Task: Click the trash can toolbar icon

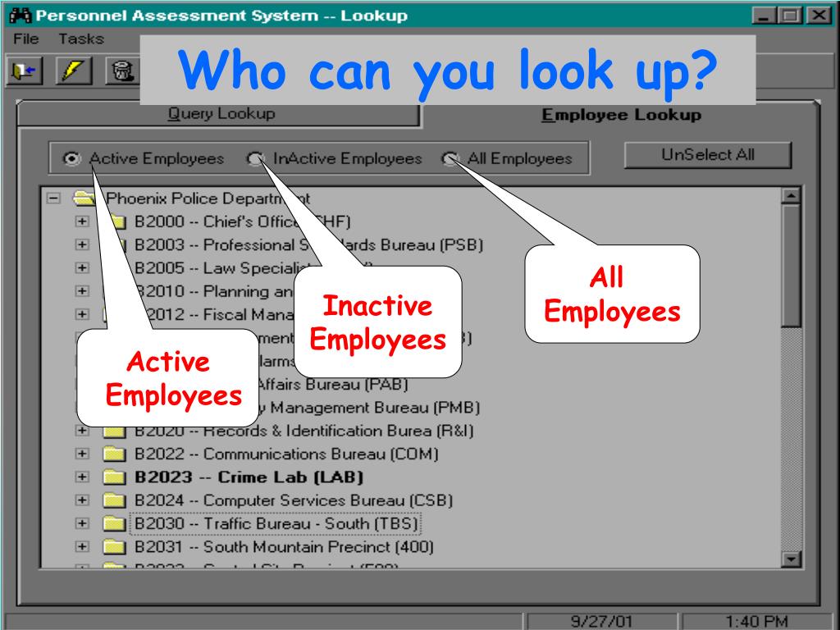Action: pyautogui.click(x=123, y=71)
